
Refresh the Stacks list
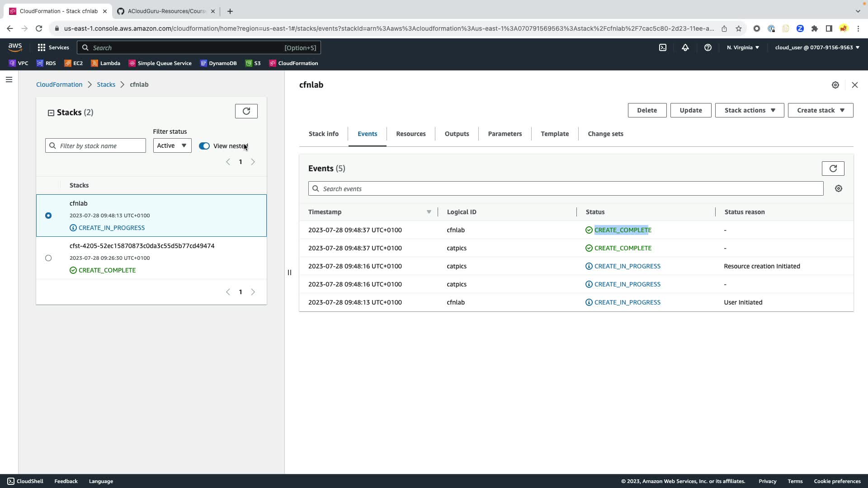pyautogui.click(x=246, y=111)
